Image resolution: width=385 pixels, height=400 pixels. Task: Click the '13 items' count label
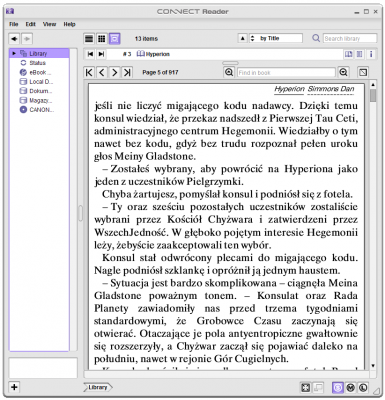[x=146, y=39]
